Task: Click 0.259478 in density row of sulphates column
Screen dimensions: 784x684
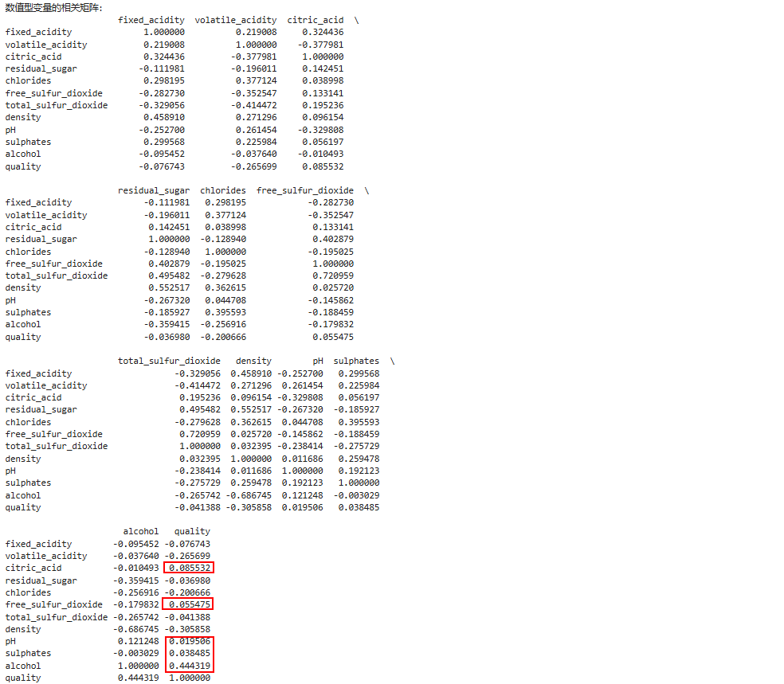Action: pyautogui.click(x=359, y=458)
